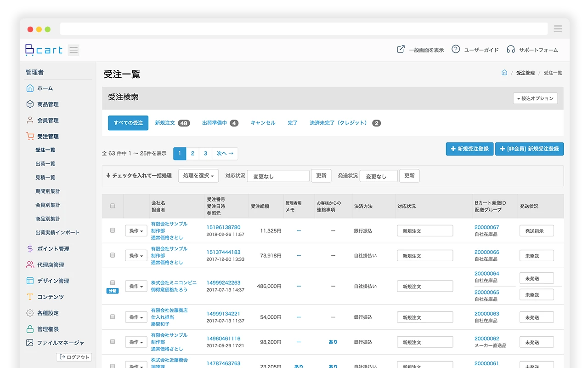The width and height of the screenshot is (588, 368).
Task: Click the サポートフォーム headset icon
Action: tap(510, 49)
